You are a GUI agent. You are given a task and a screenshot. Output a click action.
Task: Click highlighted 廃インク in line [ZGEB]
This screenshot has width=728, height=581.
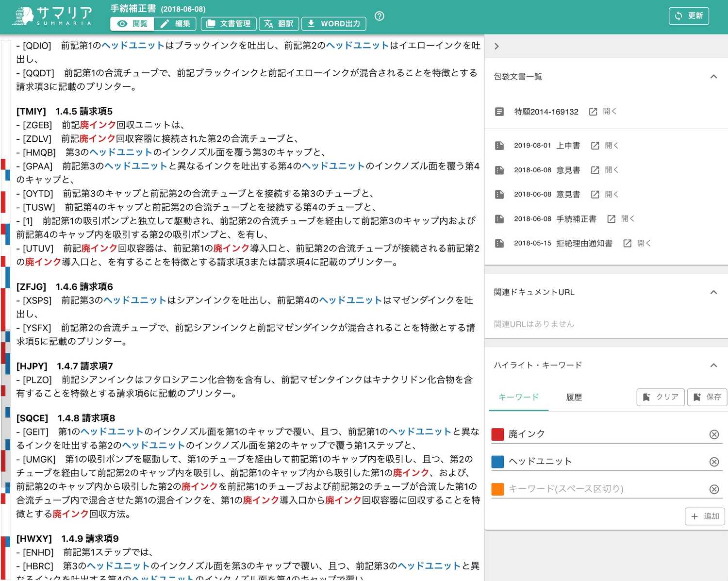[98, 125]
